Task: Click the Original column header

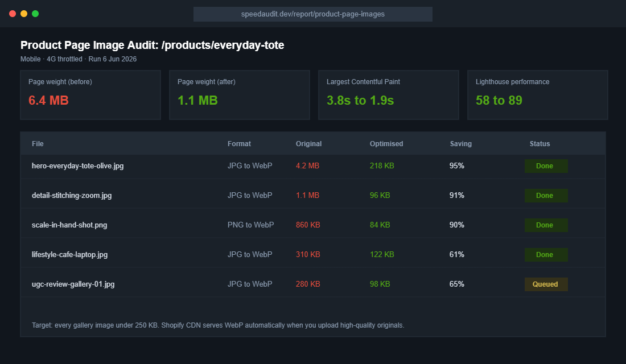Action: (308, 144)
